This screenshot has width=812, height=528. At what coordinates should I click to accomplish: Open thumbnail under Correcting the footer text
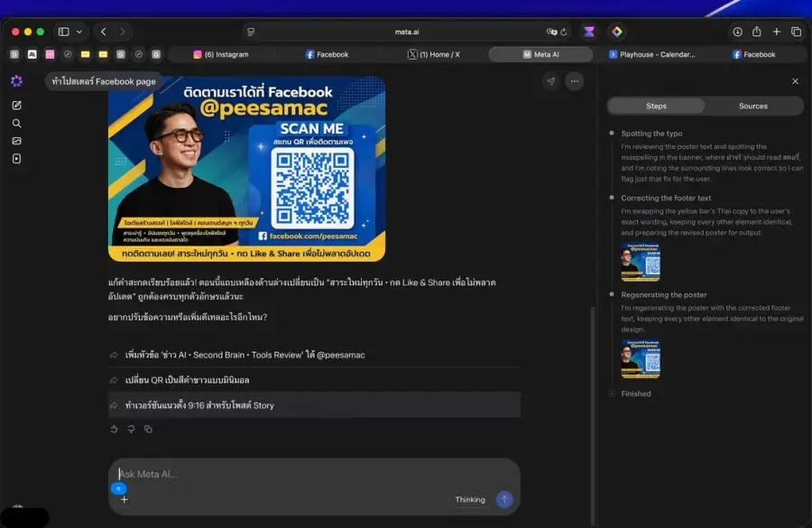coord(641,262)
